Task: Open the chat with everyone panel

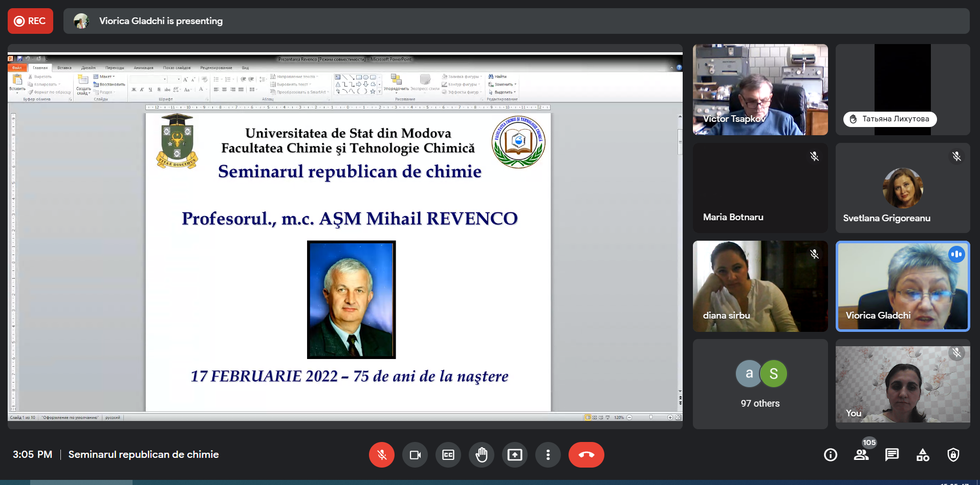Action: click(892, 455)
